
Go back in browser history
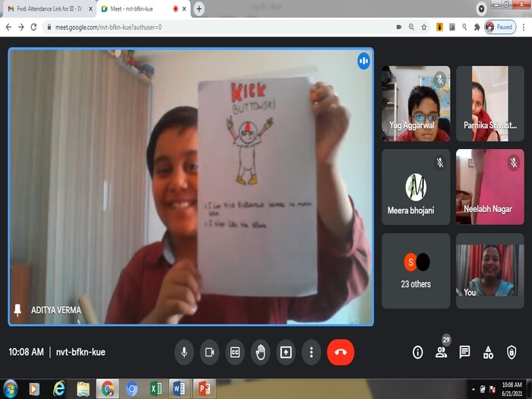click(9, 27)
